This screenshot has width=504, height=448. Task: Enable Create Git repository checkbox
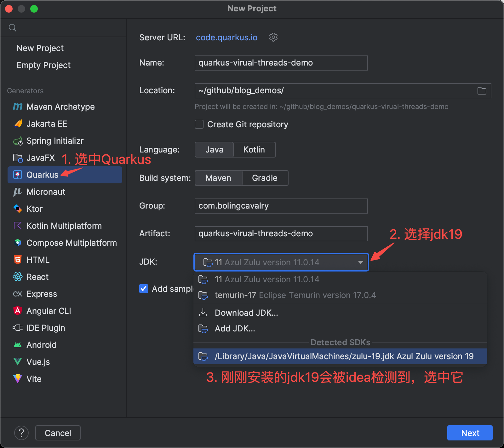click(x=199, y=124)
